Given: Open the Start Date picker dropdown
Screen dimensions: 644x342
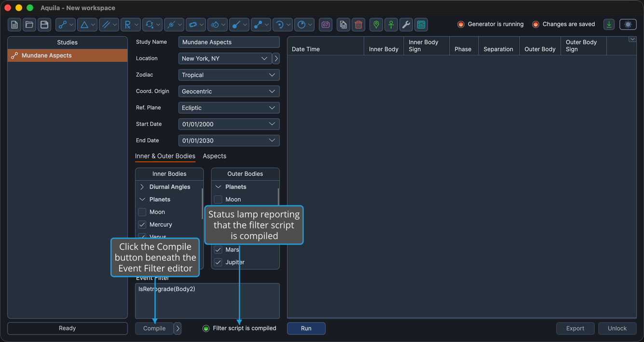Looking at the screenshot, I should (x=272, y=124).
